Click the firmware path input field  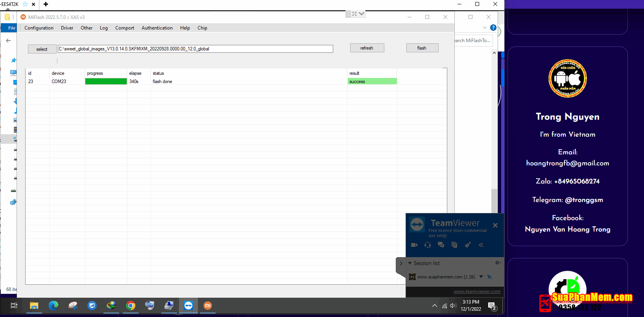click(x=195, y=49)
